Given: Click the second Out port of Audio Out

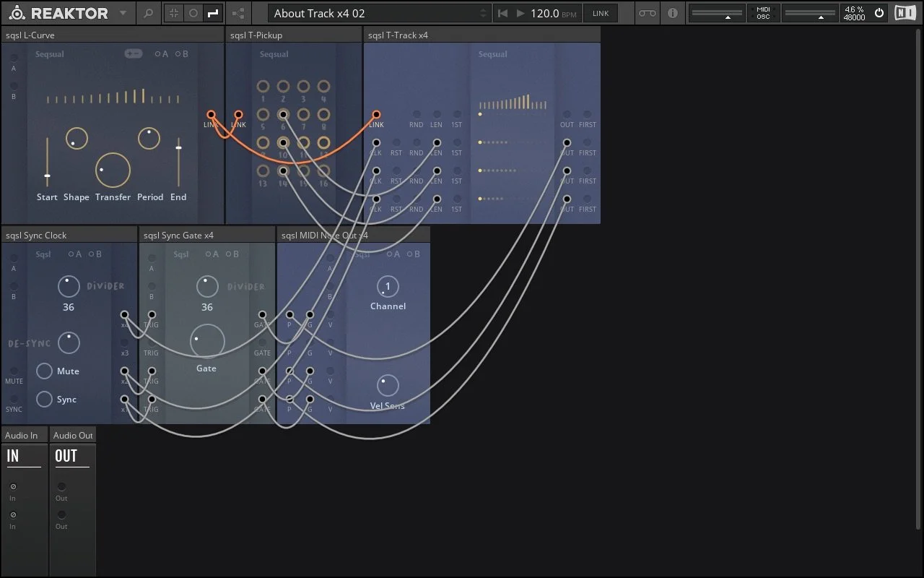Looking at the screenshot, I should click(61, 514).
